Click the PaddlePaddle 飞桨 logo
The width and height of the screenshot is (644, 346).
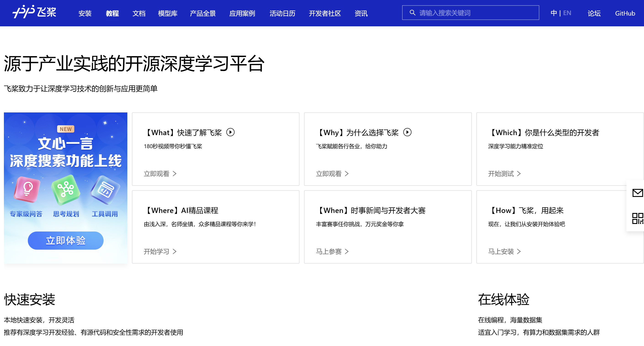click(x=34, y=12)
